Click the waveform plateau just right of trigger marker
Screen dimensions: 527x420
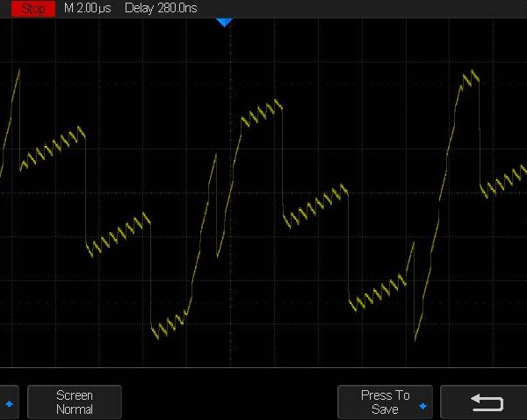(x=261, y=112)
